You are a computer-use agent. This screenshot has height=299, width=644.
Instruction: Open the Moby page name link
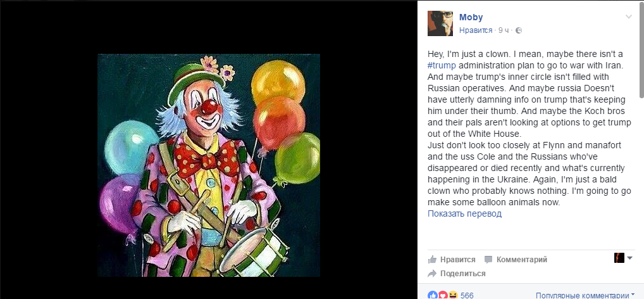(x=470, y=18)
